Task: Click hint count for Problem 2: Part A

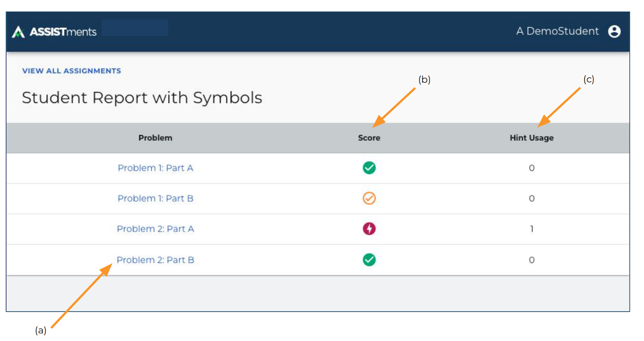Action: [x=532, y=229]
